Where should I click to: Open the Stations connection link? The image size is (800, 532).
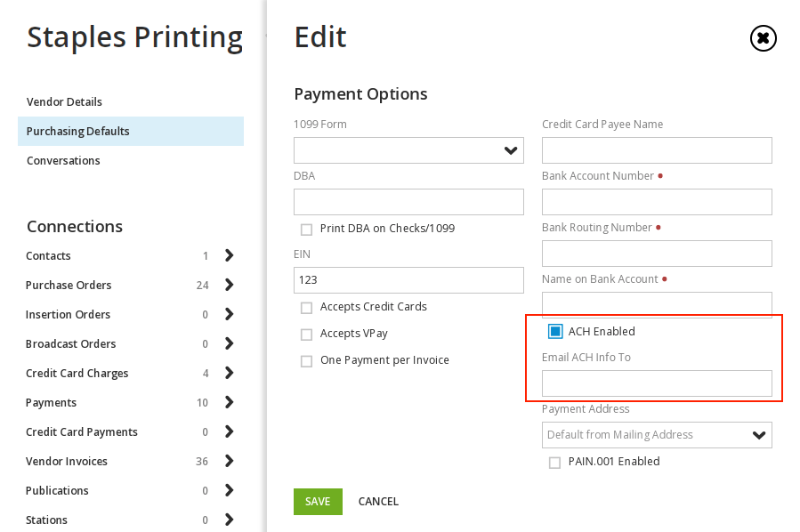coord(46,520)
